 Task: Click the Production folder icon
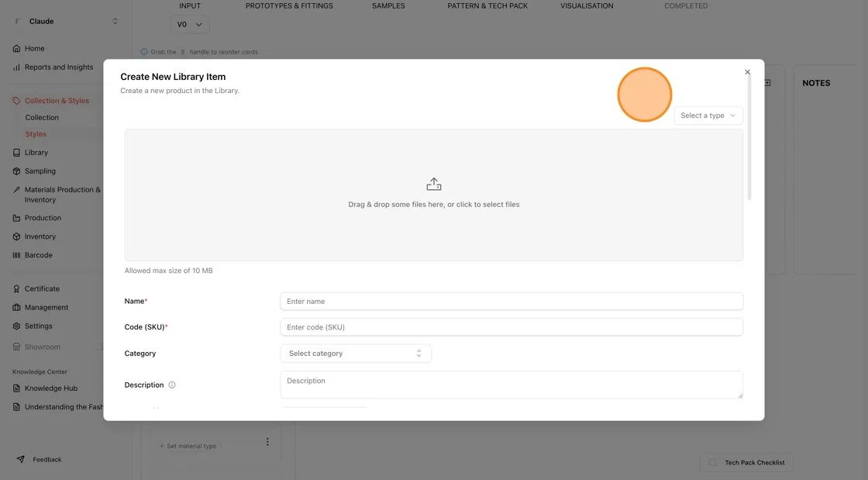pos(16,218)
